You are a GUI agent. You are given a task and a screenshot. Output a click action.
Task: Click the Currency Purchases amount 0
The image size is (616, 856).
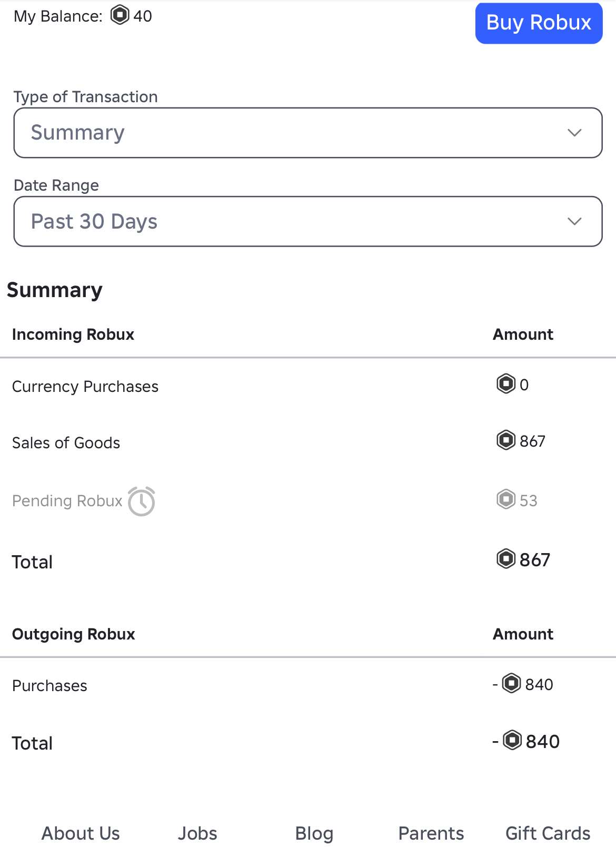[524, 385]
